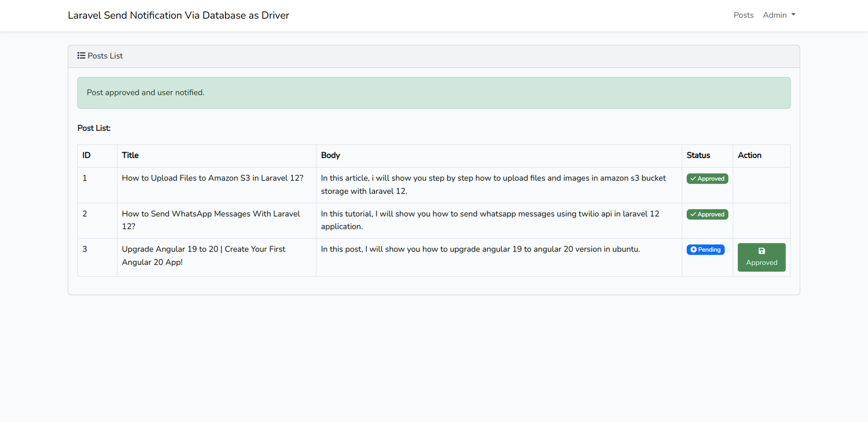
Task: Open the Admin dropdown menu
Action: (778, 15)
